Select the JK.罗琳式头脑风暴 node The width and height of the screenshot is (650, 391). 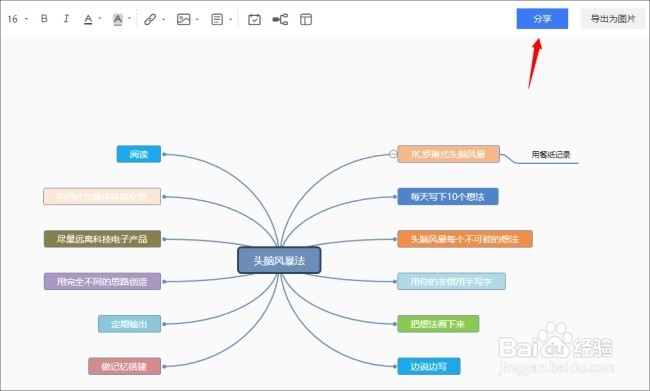[448, 154]
